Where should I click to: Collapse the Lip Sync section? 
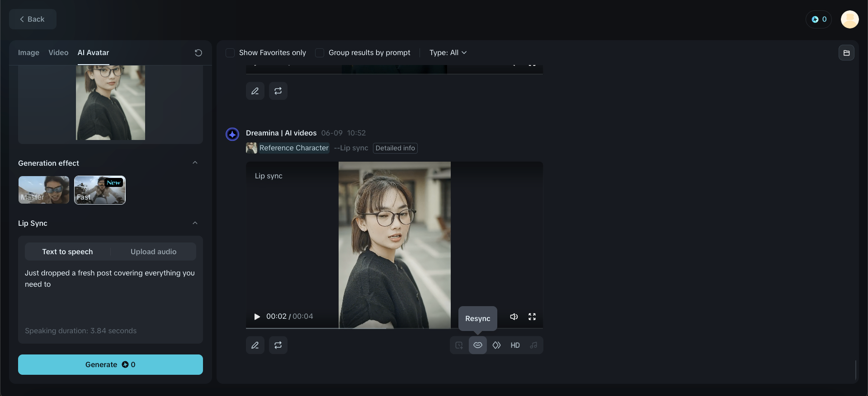[x=195, y=223]
